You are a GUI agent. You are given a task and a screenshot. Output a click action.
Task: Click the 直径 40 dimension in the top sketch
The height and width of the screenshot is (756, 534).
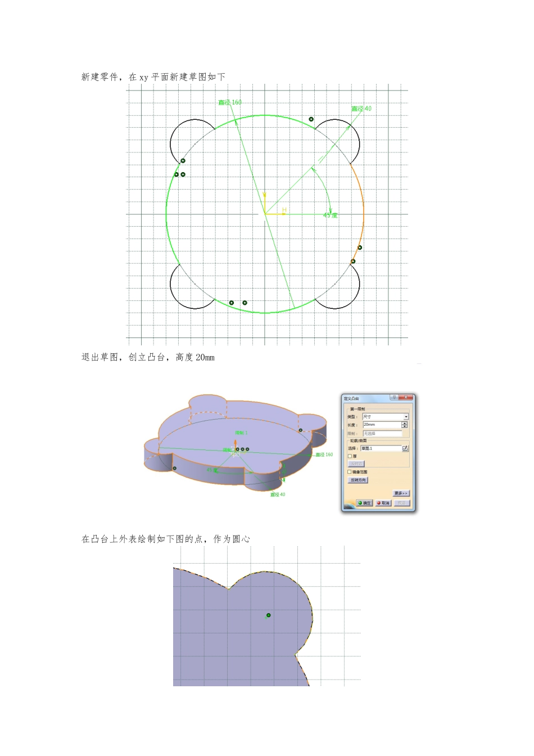pos(361,109)
